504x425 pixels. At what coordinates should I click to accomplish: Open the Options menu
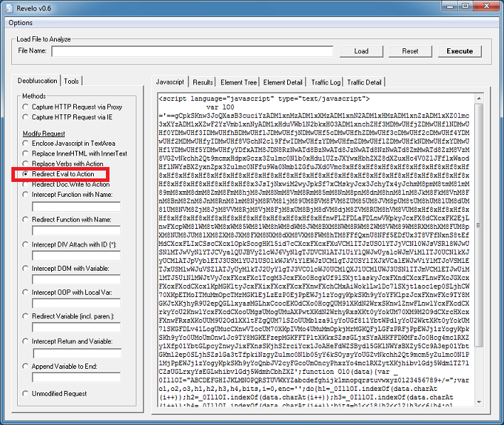click(21, 23)
